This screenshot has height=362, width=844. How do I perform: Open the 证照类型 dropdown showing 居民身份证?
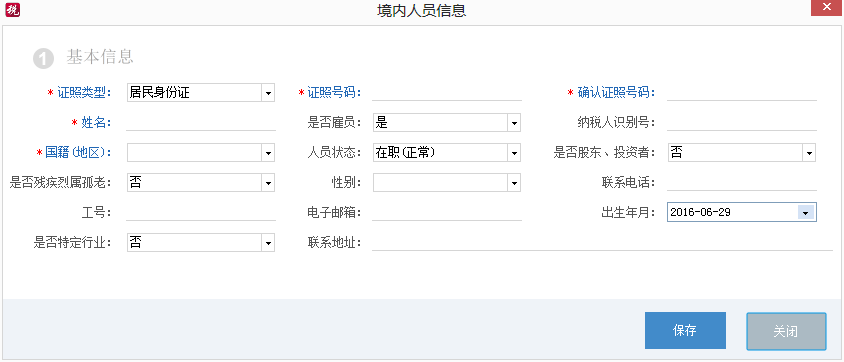coord(201,93)
